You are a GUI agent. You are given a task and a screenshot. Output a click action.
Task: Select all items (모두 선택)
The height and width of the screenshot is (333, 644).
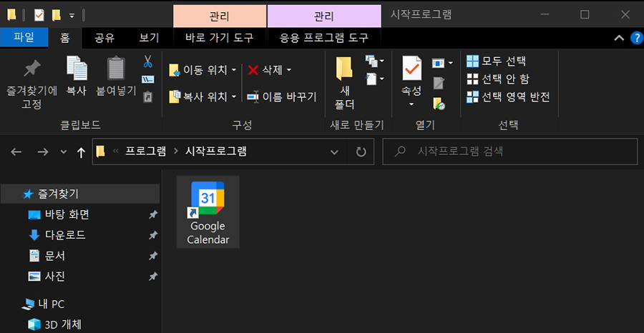click(496, 61)
